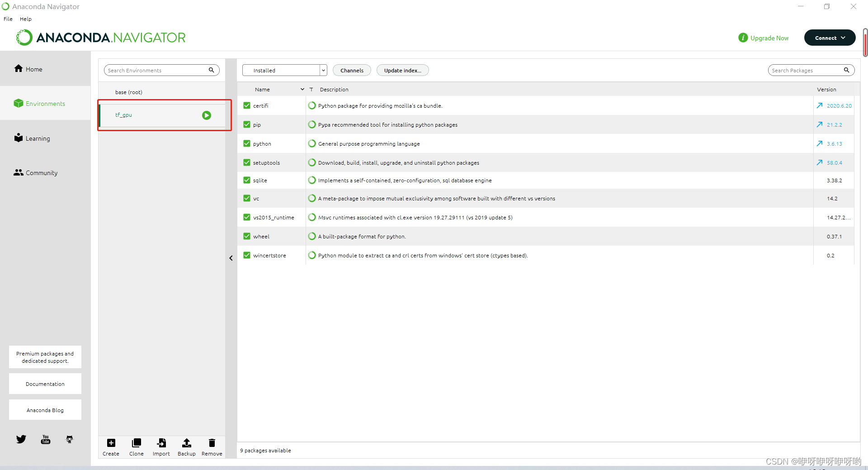Viewport: 868px width, 470px height.
Task: Click python version 3.6.13
Action: pos(835,143)
